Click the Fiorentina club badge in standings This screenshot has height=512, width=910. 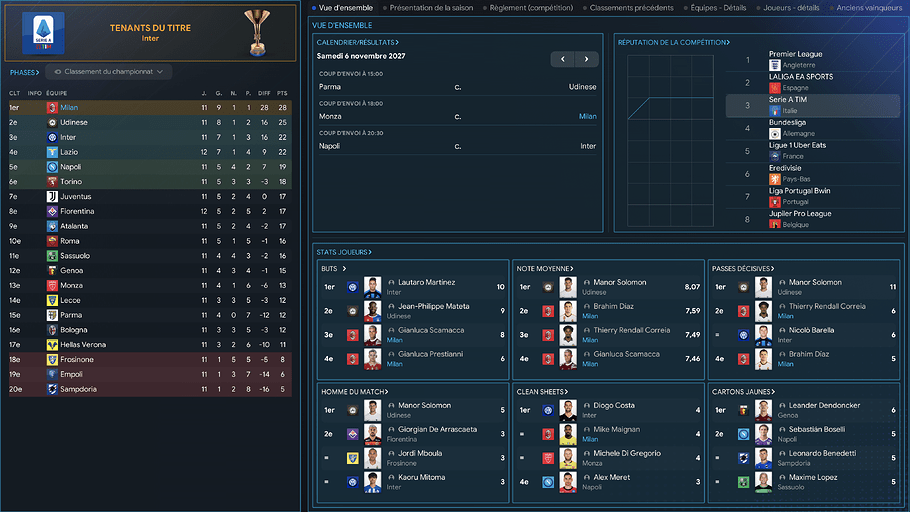click(52, 211)
